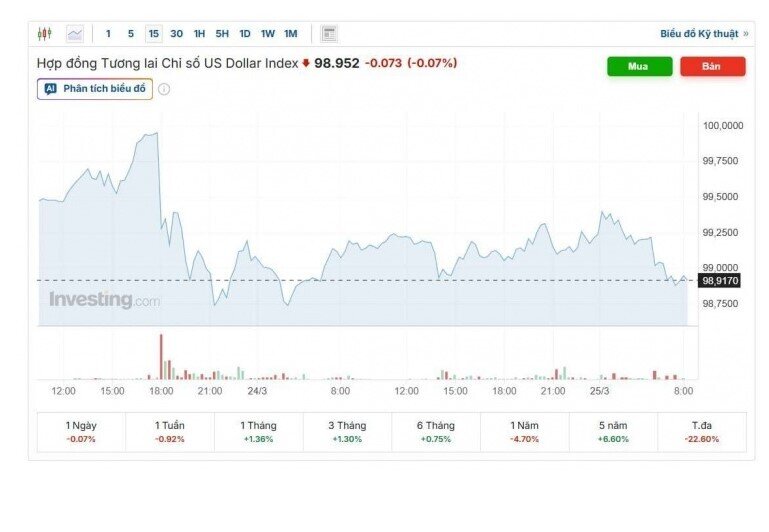Select the 3 Tháng period
The width and height of the screenshot is (769, 532).
tap(347, 432)
